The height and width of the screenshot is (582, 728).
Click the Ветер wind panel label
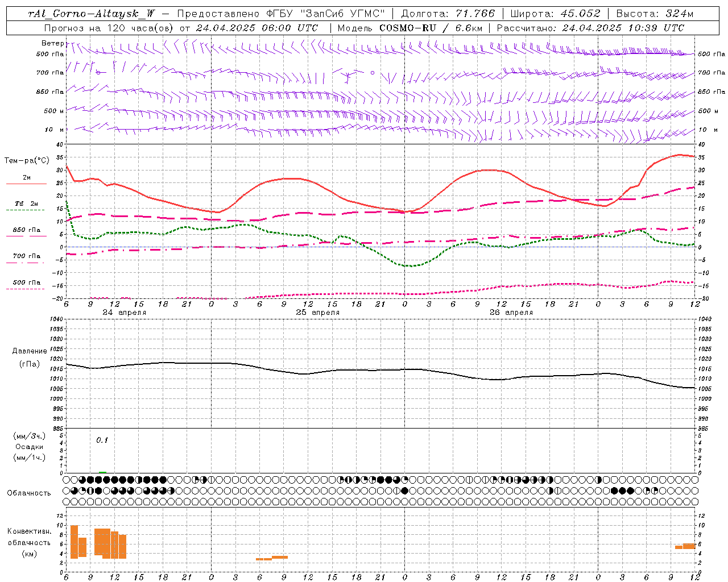52,43
